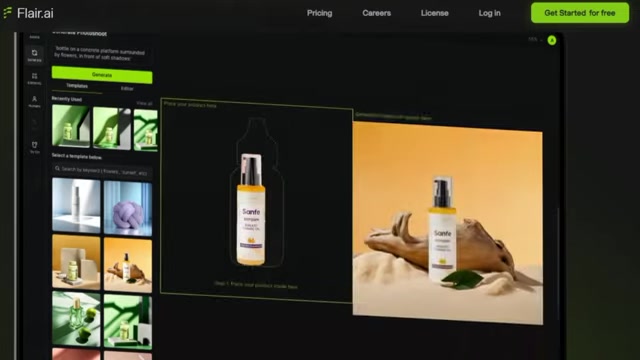Switch to the Editor tab
This screenshot has height=360, width=640.
pos(127,88)
